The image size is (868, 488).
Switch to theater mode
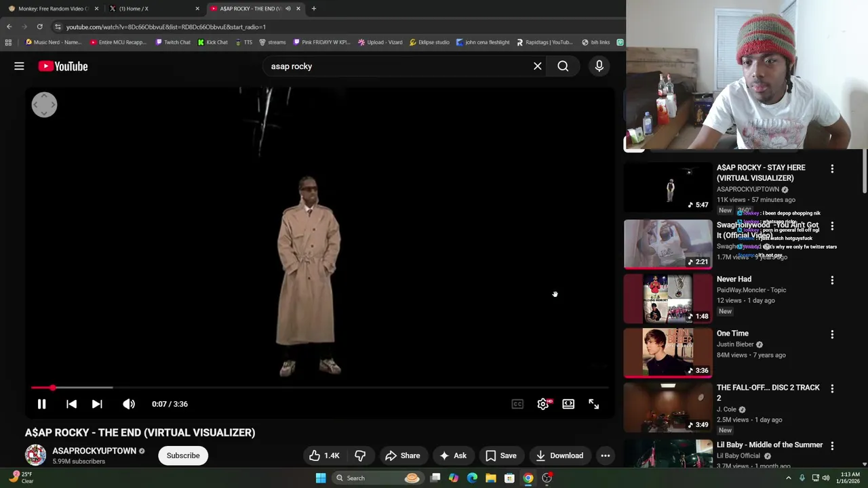[x=568, y=404]
